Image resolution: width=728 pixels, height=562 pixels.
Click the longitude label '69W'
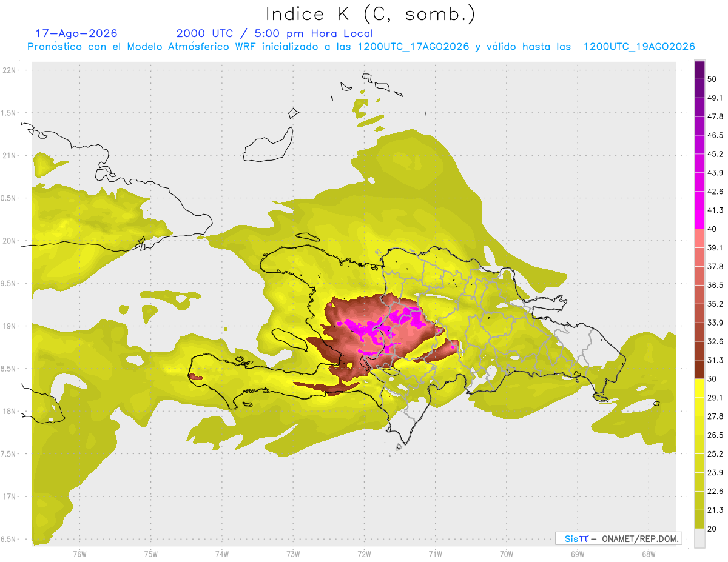pos(578,554)
